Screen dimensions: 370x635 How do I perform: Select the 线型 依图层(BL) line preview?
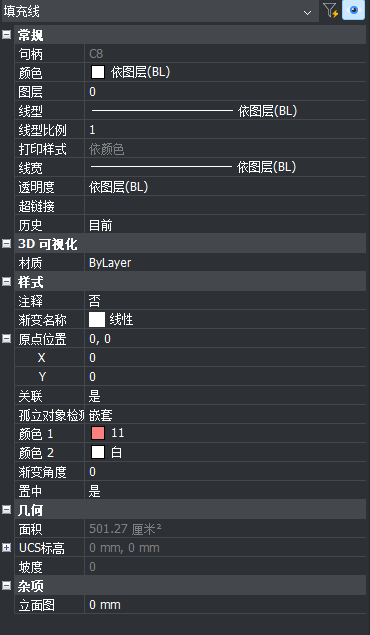tap(162, 110)
